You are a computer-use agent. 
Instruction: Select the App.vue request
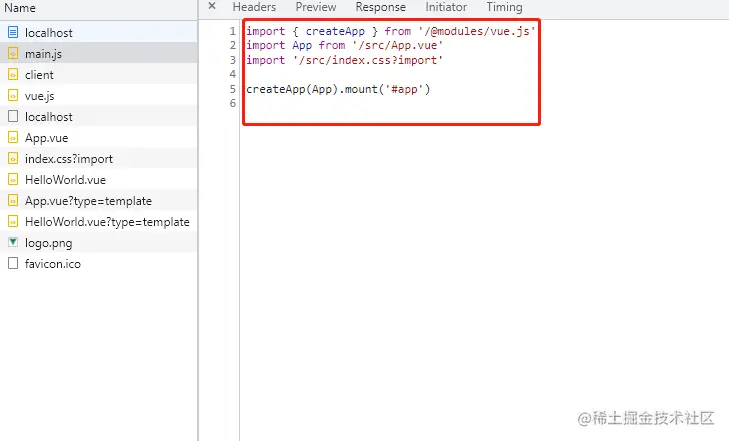click(99, 137)
